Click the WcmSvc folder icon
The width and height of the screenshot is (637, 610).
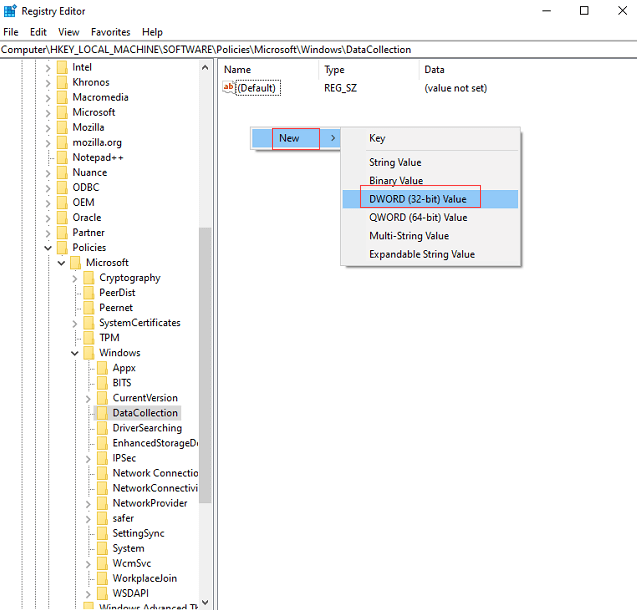[x=102, y=563]
